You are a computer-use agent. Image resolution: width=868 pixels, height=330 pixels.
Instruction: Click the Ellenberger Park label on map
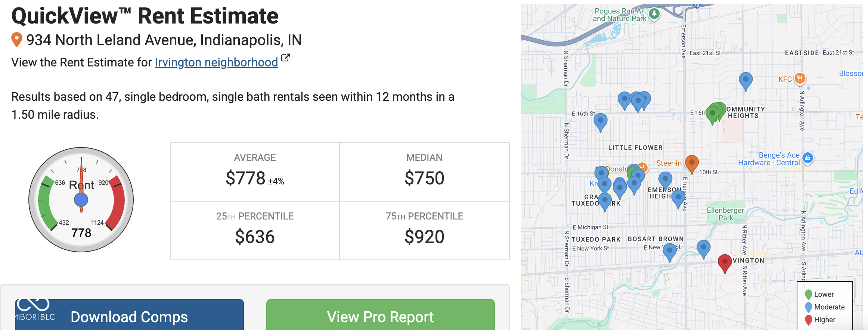coord(725,214)
